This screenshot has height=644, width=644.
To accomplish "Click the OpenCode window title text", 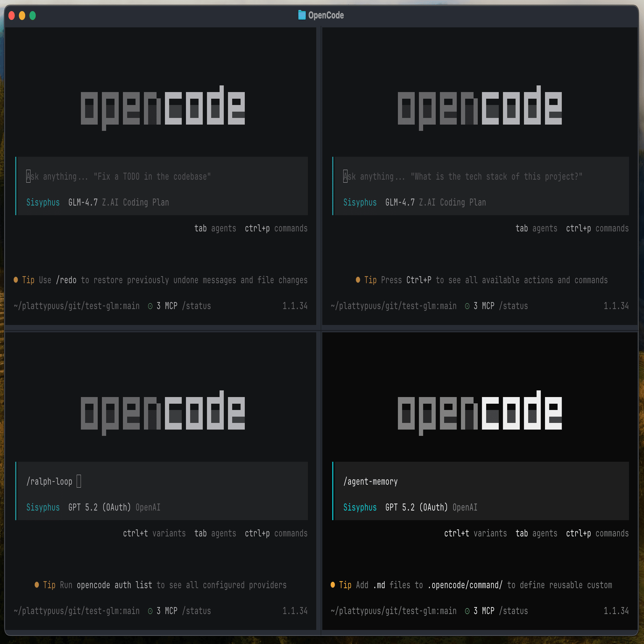I will coord(326,15).
